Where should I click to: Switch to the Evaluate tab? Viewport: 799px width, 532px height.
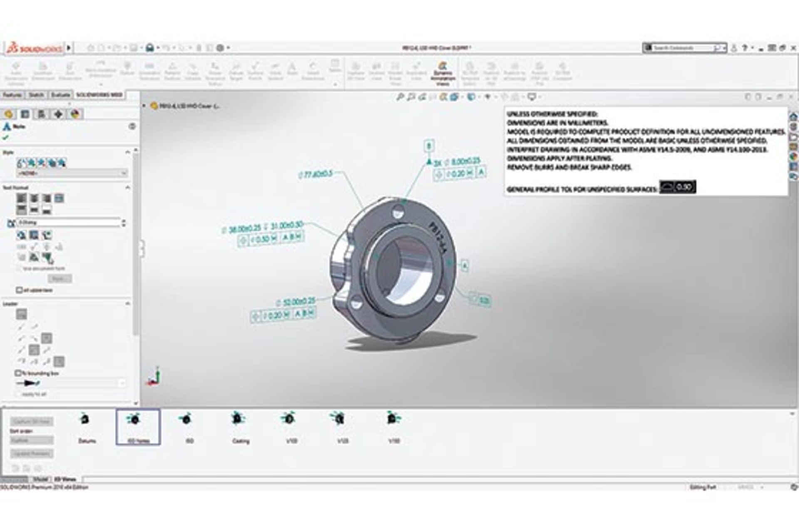[61, 94]
